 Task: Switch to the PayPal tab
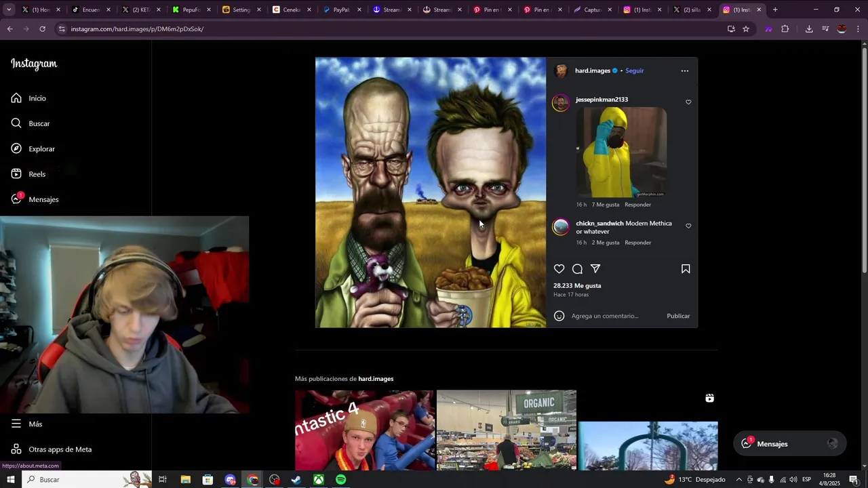[342, 9]
